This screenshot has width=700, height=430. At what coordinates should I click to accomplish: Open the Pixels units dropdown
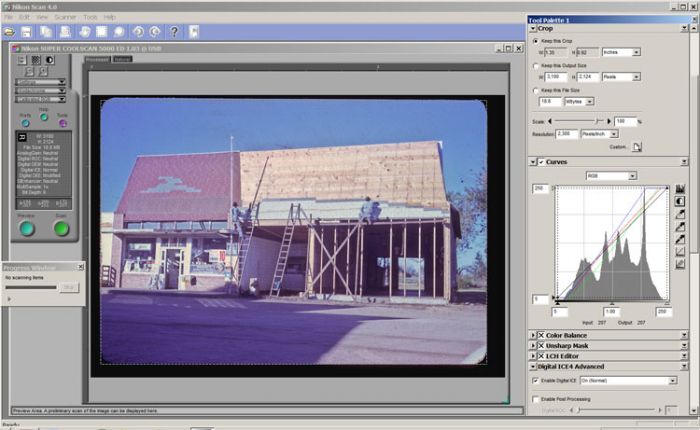click(621, 77)
